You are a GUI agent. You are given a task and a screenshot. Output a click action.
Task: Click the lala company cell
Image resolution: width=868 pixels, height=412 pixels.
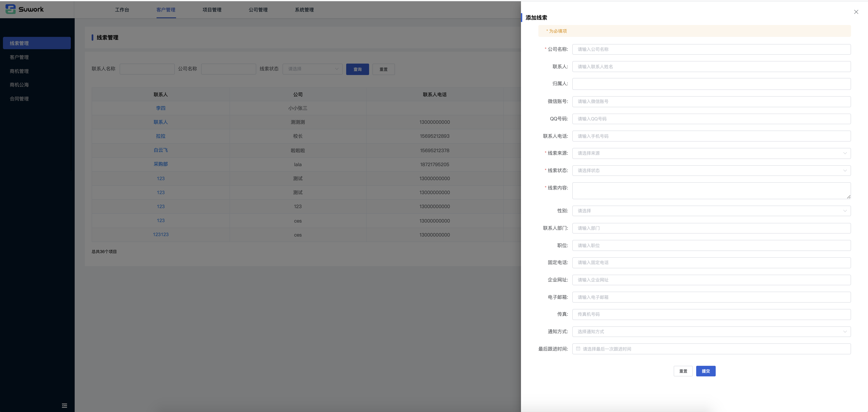[298, 164]
